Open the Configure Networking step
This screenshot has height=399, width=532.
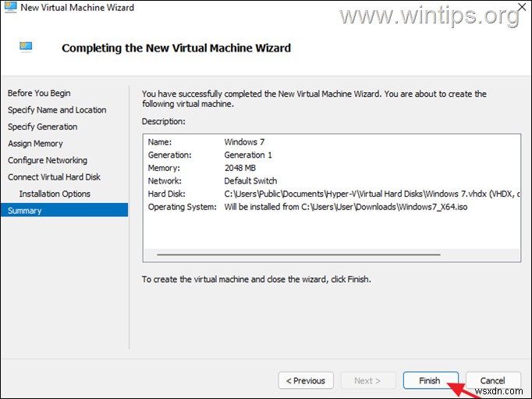pos(48,160)
